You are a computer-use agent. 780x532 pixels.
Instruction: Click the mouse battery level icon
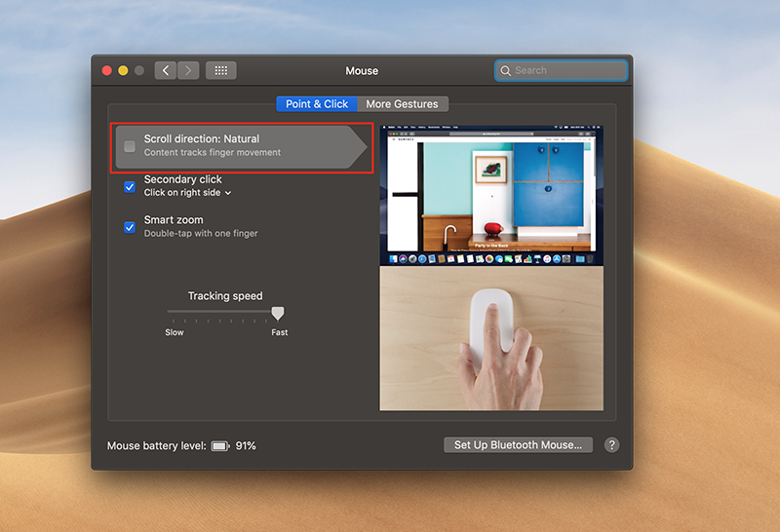pos(219,446)
